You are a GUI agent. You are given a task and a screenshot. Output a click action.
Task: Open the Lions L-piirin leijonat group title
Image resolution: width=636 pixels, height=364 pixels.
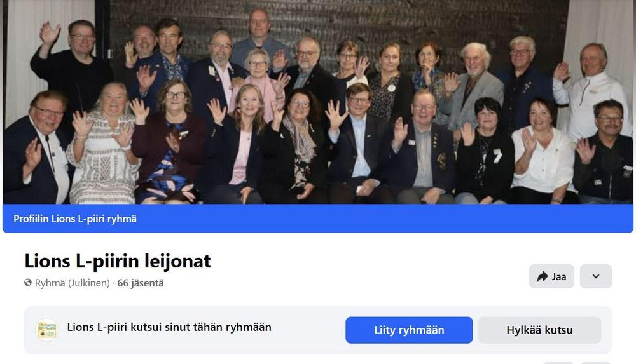[x=118, y=261]
